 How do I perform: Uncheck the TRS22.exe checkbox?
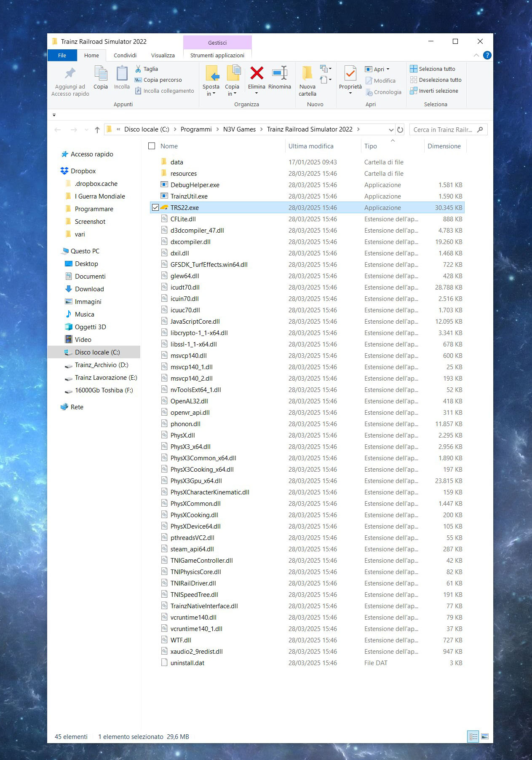[x=155, y=207]
